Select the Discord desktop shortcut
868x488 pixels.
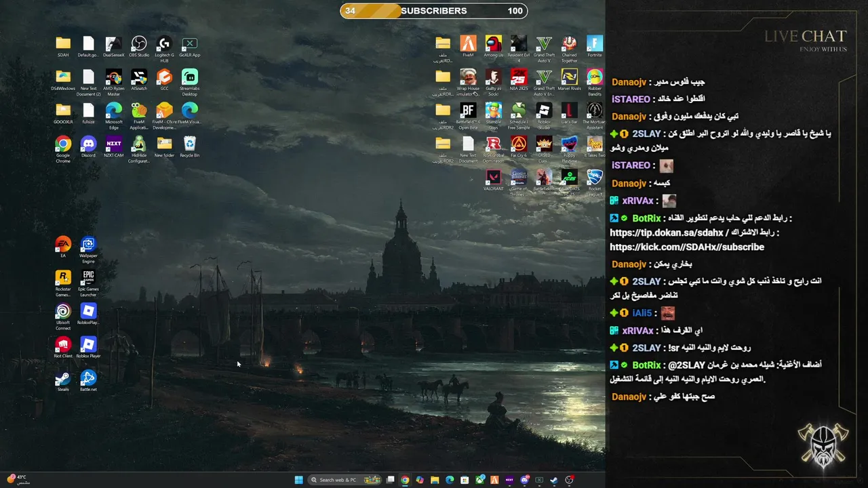click(x=88, y=146)
